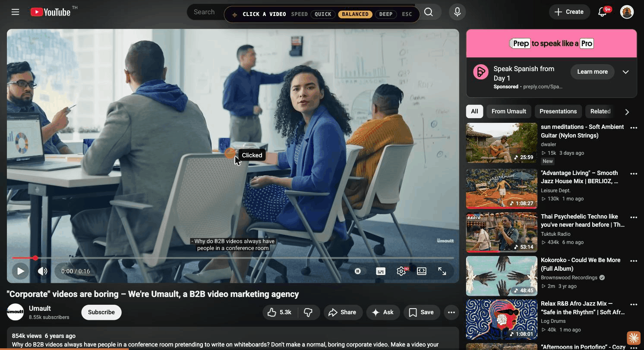The image size is (644, 350).
Task: Open Advantage Living jazz house thumbnail
Action: pyautogui.click(x=502, y=189)
